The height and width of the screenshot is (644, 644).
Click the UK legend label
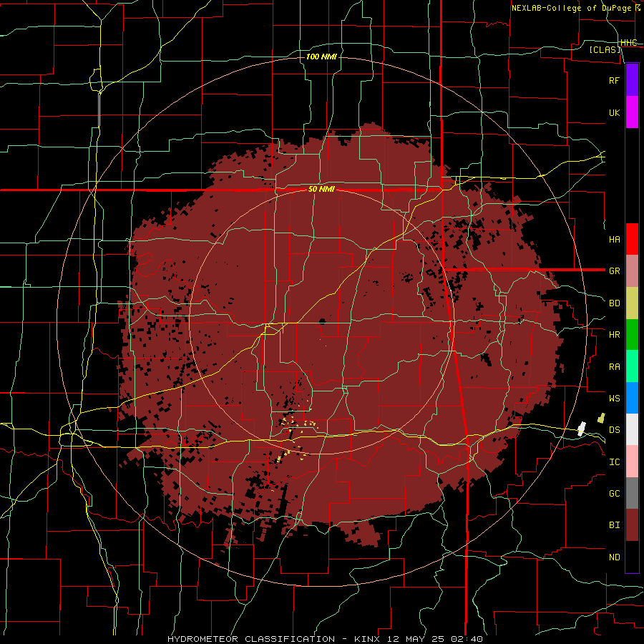tap(614, 112)
